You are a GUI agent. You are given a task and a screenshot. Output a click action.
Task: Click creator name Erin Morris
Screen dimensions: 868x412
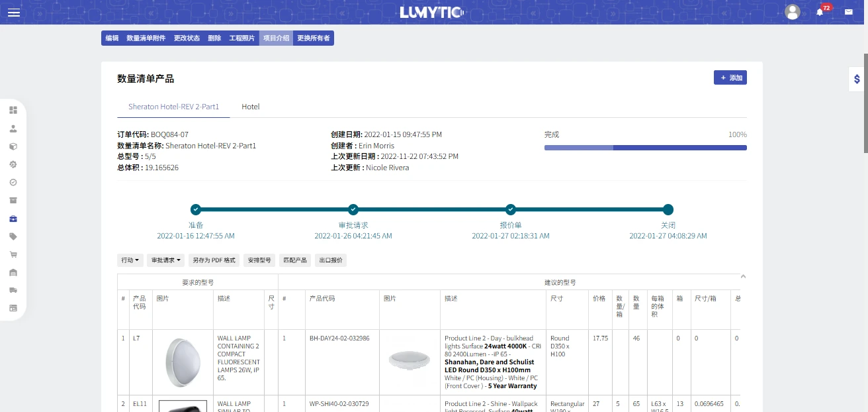pyautogui.click(x=376, y=146)
